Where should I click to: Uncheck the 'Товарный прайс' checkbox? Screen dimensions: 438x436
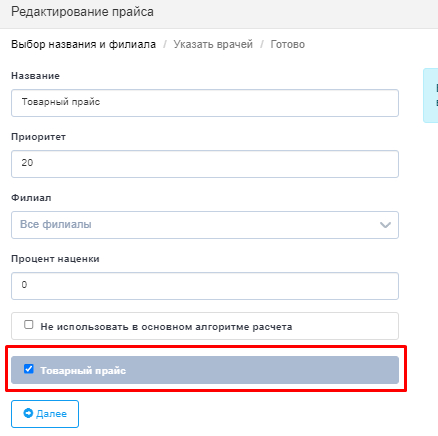click(x=29, y=369)
